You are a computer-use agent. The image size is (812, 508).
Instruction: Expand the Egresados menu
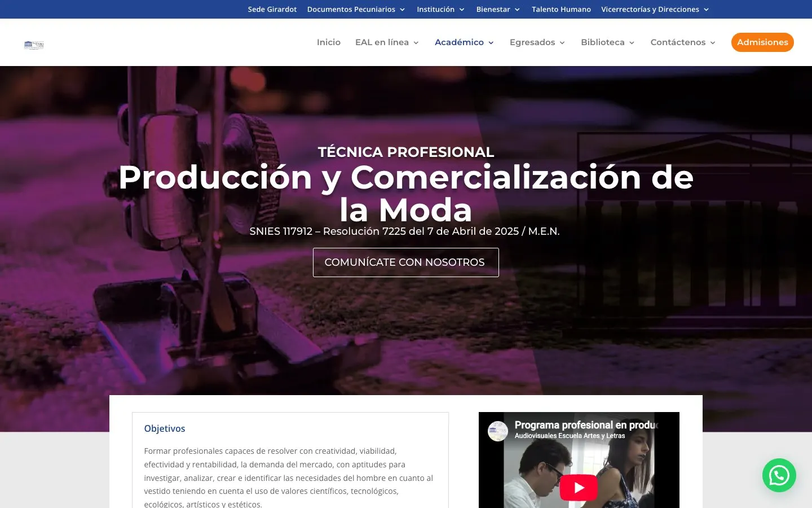pyautogui.click(x=537, y=42)
